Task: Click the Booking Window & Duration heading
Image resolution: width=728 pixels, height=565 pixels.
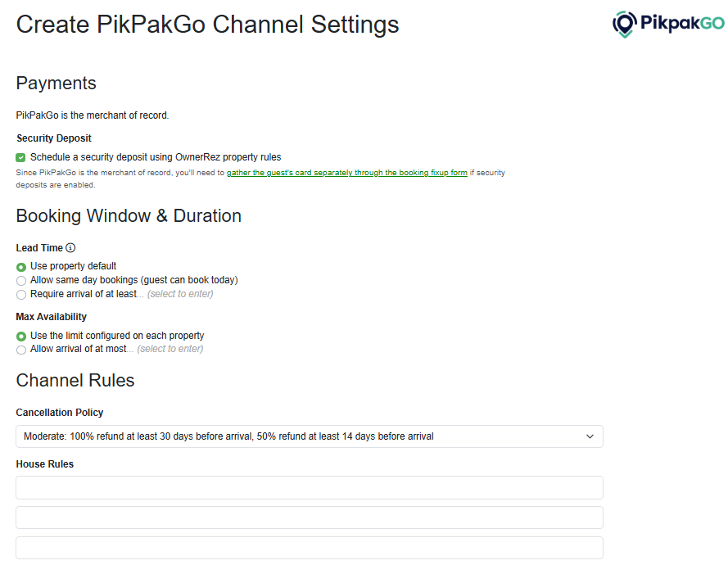Action: point(129,216)
